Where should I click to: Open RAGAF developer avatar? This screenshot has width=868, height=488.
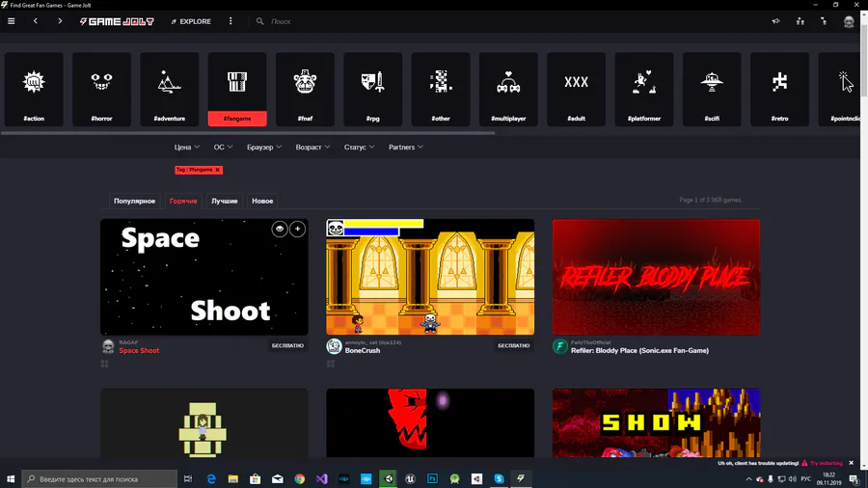[108, 346]
